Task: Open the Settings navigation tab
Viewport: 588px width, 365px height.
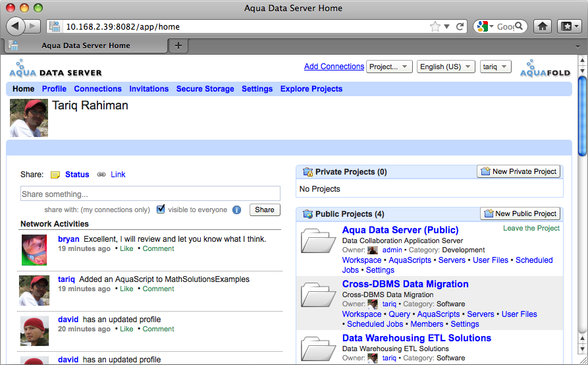Action: 257,89
